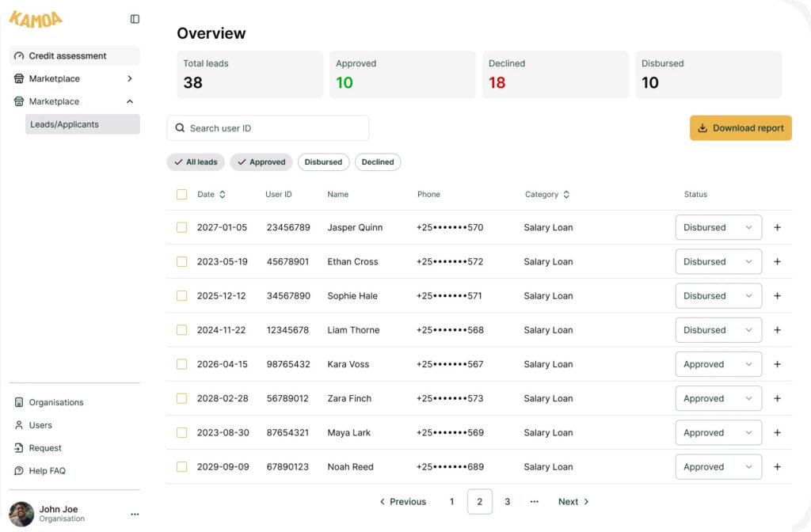Screen dimensions: 811x532
Task: Click the plus icon in Jasper Quinn's row
Action: click(x=777, y=227)
